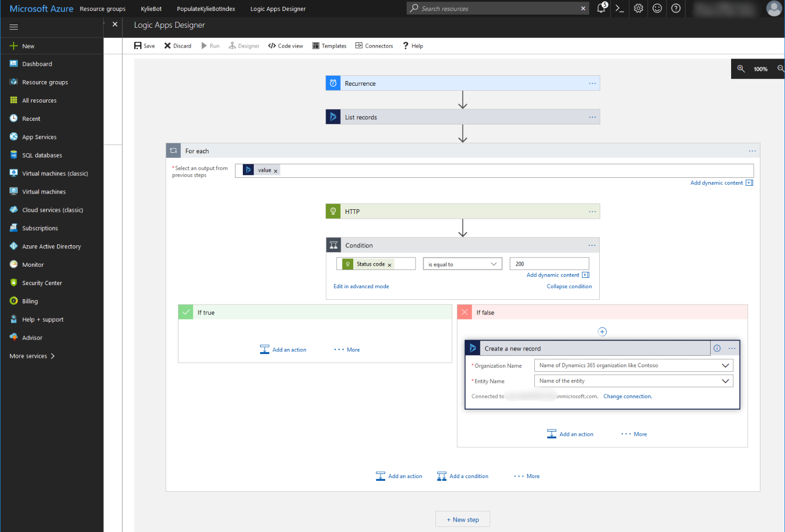Remove the value token from For each

[x=276, y=171]
